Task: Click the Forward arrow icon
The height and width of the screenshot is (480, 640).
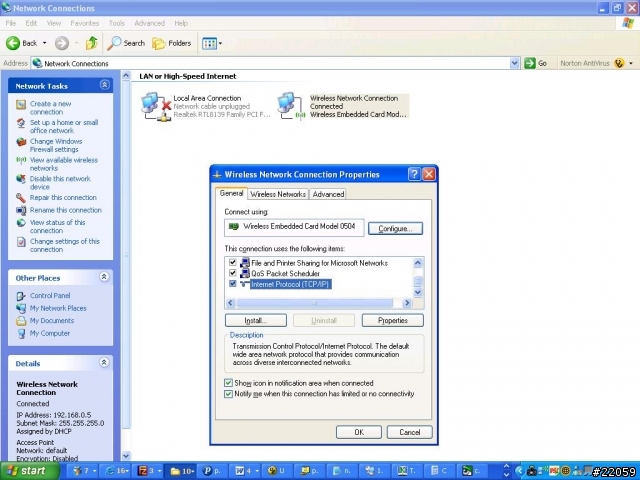Action: coord(62,43)
